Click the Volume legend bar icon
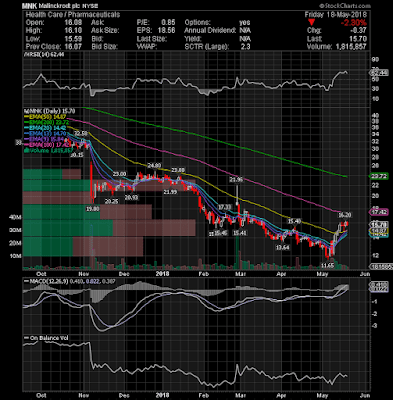 pos(25,151)
